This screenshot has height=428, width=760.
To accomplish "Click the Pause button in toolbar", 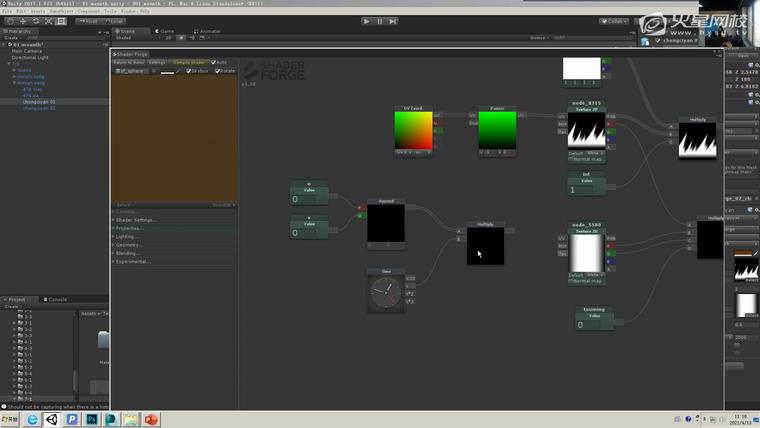I will point(379,20).
